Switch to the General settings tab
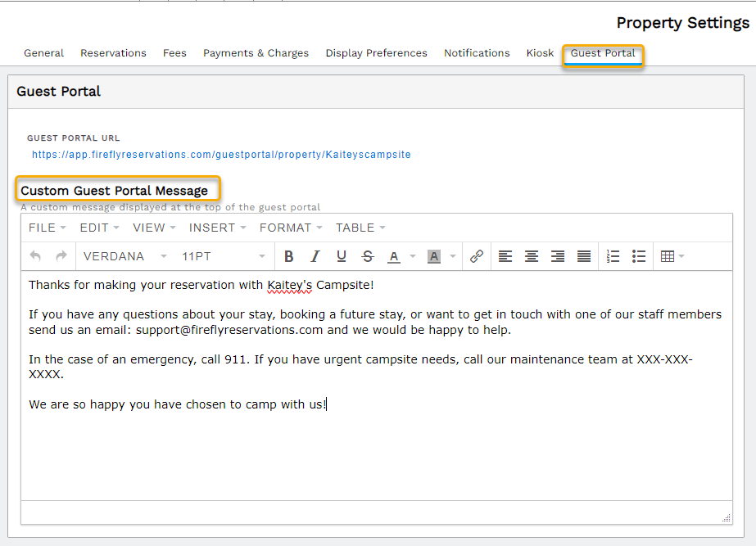Screen dimensions: 756x546 (x=43, y=52)
